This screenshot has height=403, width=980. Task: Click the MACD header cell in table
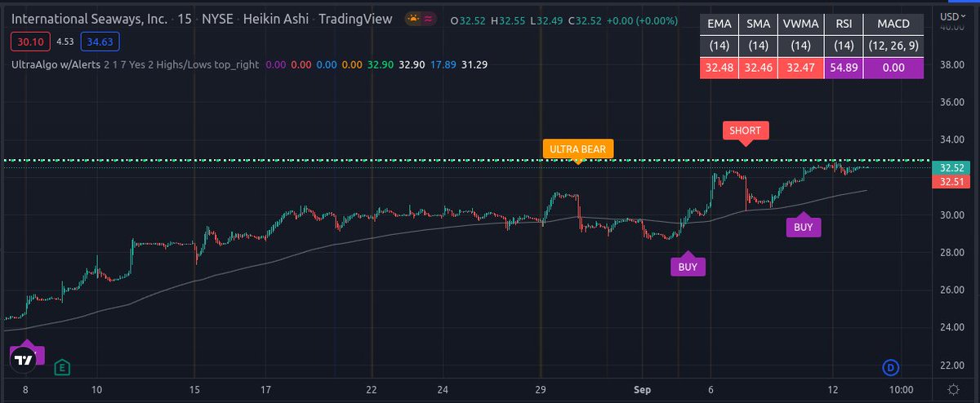click(x=893, y=24)
